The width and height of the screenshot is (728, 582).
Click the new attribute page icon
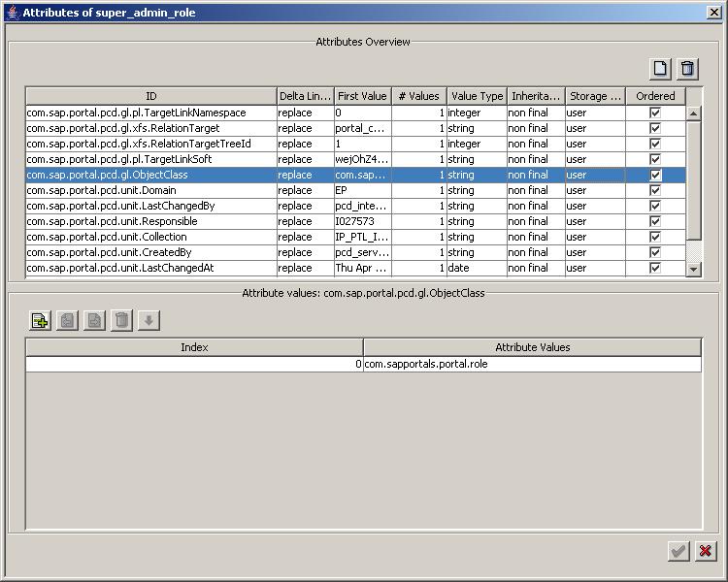pyautogui.click(x=660, y=68)
